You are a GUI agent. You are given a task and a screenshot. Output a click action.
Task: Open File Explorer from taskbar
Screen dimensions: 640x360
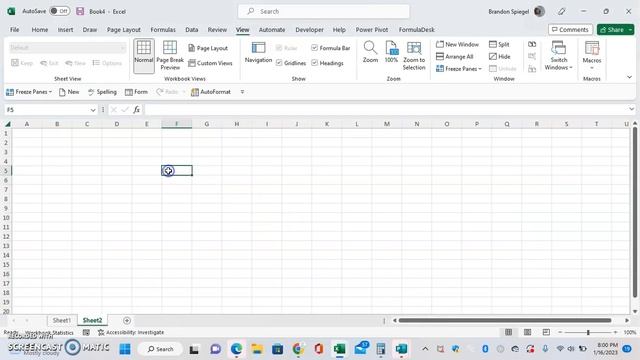pyautogui.click(x=257, y=349)
